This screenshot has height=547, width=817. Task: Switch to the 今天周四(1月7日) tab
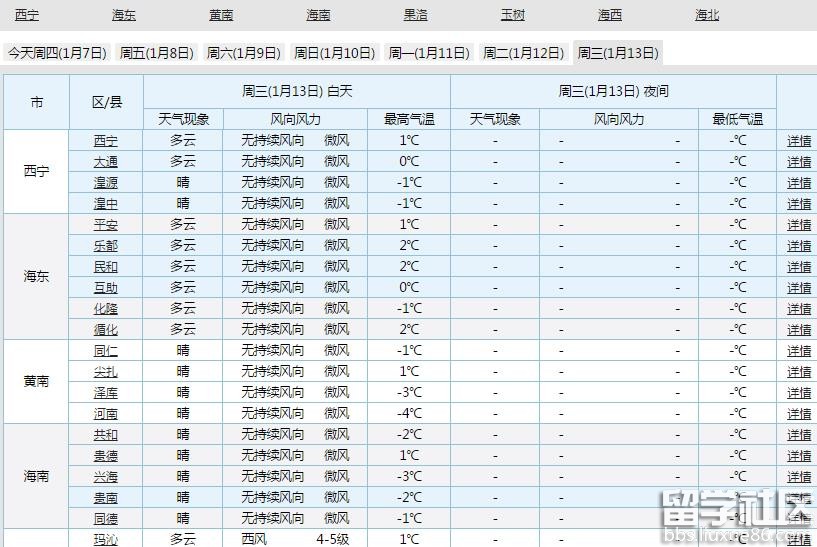point(57,53)
